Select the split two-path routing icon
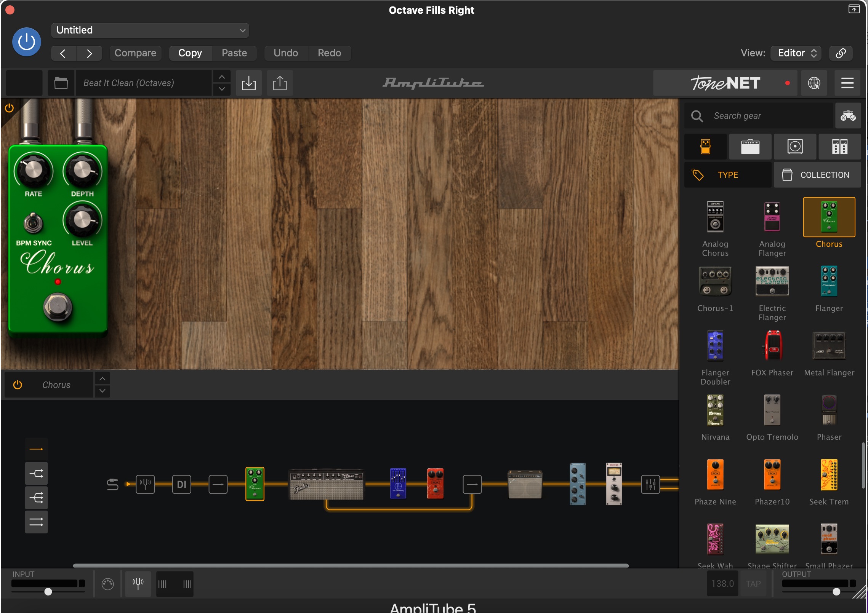 point(36,474)
